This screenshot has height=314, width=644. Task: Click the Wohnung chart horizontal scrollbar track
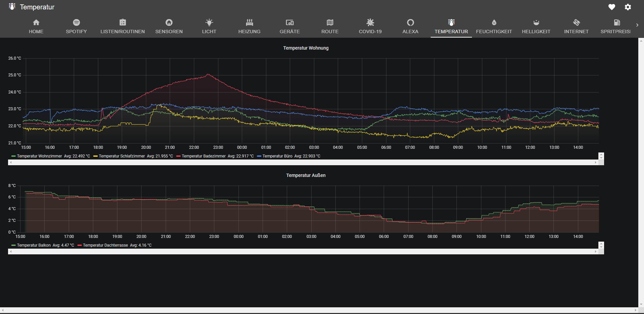pyautogui.click(x=303, y=162)
